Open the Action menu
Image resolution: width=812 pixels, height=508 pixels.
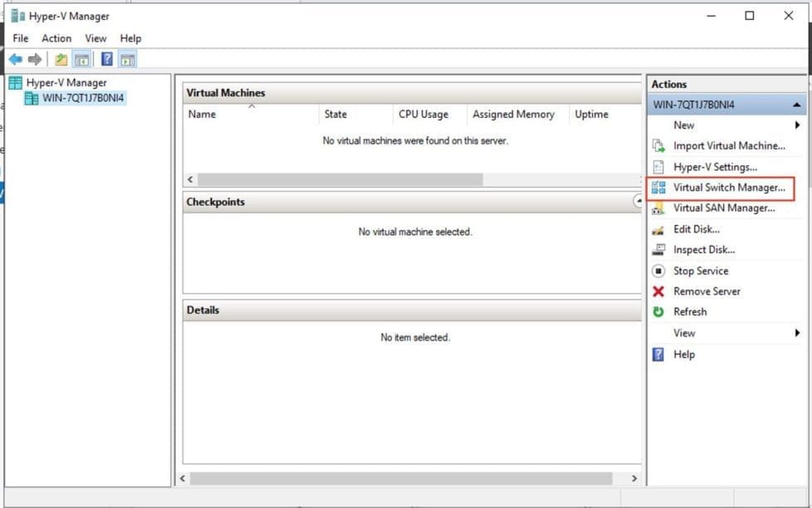click(x=56, y=38)
